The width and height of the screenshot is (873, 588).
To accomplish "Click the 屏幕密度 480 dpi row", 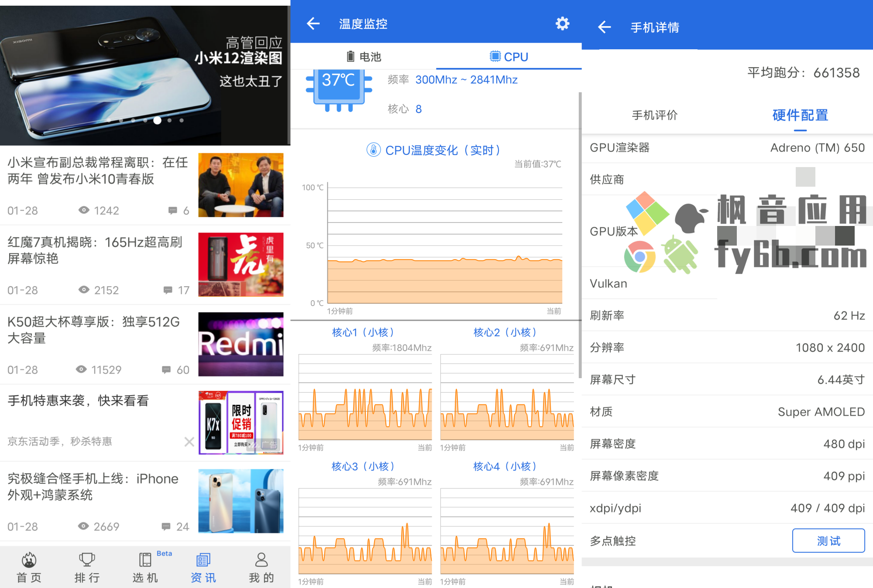I will tap(727, 444).
